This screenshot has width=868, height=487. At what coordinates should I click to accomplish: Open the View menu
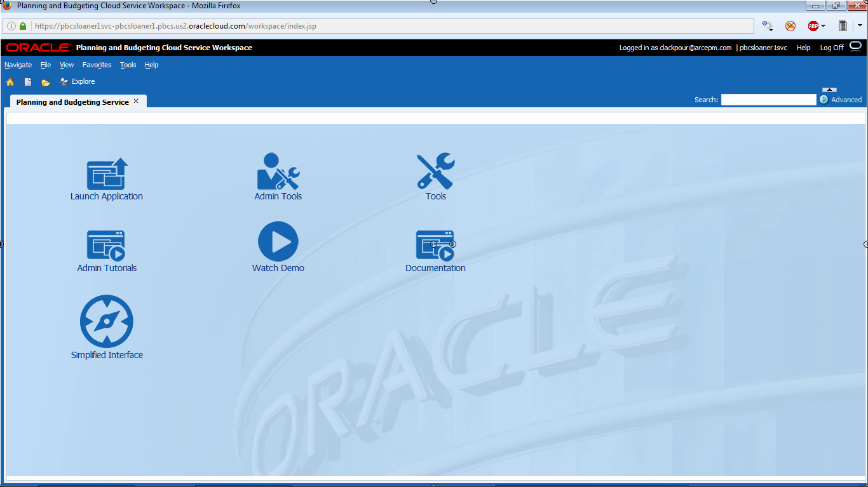point(67,65)
